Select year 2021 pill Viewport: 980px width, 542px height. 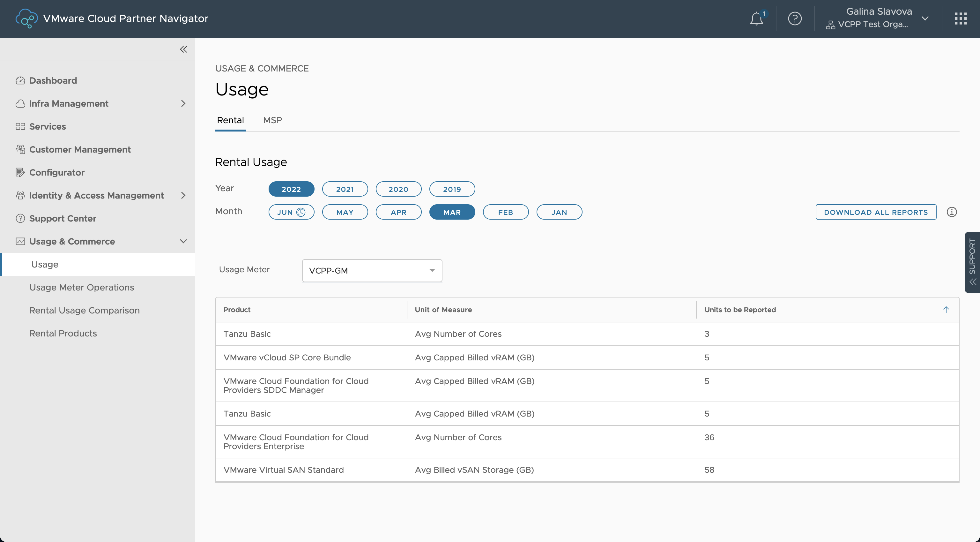(345, 189)
